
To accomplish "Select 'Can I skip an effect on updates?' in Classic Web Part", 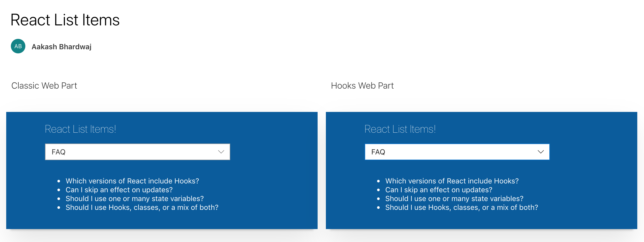I will tap(119, 190).
